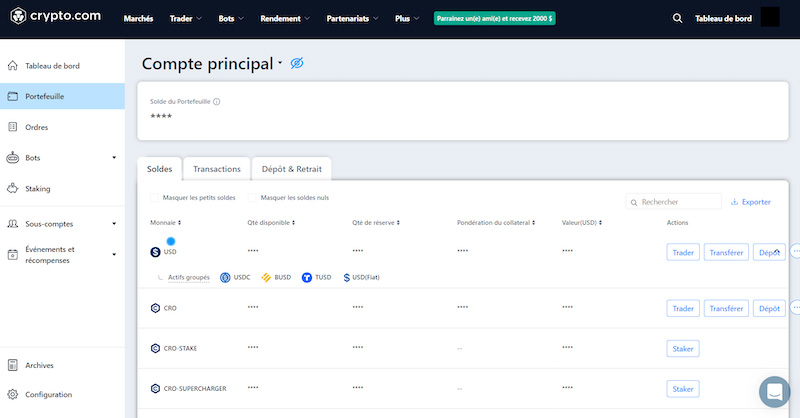
Task: Click the crypto.com logo
Action: [x=56, y=16]
